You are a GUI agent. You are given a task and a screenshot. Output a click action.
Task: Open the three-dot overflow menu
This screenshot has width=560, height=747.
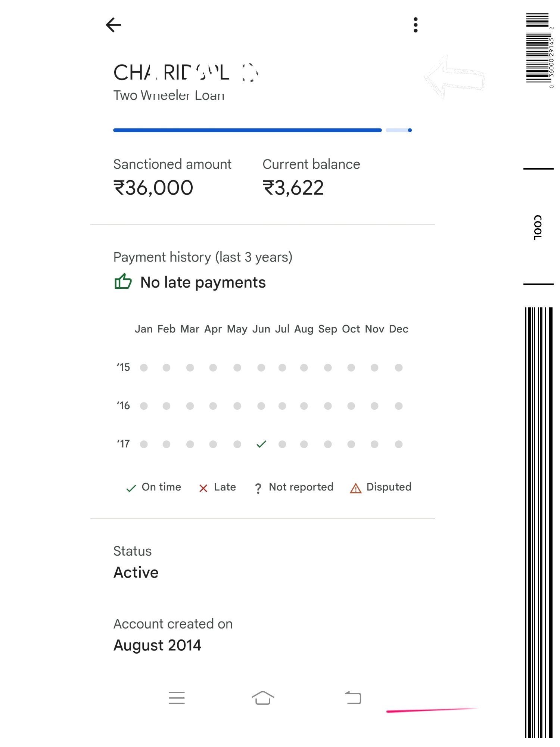click(416, 25)
